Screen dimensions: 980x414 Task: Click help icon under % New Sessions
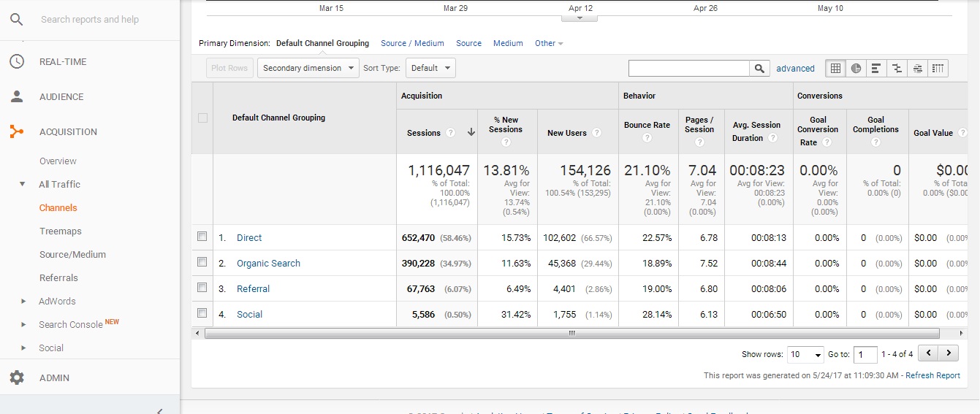[506, 142]
